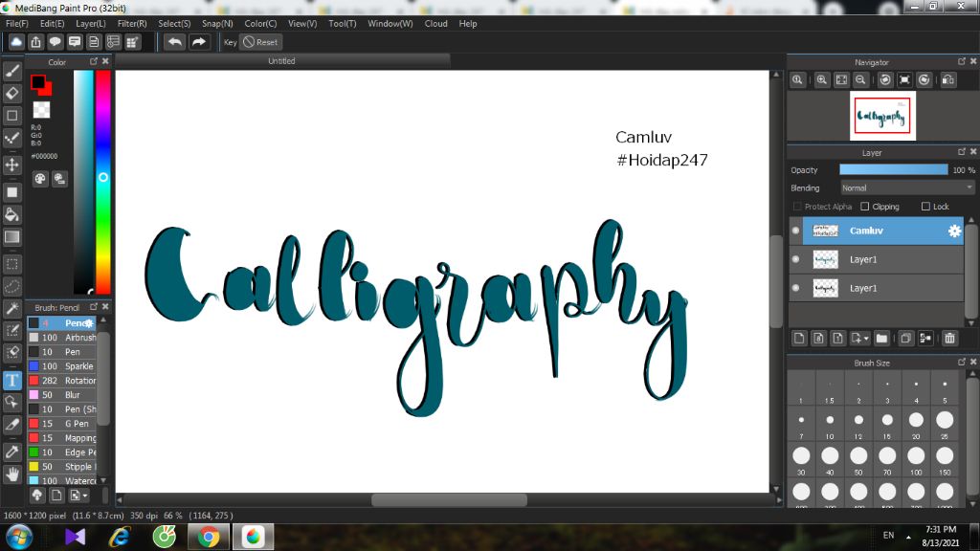Click the canvas horizontal scrollbar
Image resolution: width=980 pixels, height=551 pixels.
point(449,500)
